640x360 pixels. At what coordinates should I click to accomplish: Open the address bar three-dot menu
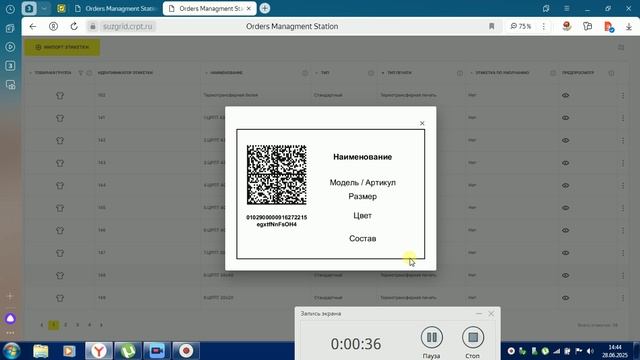tap(544, 26)
